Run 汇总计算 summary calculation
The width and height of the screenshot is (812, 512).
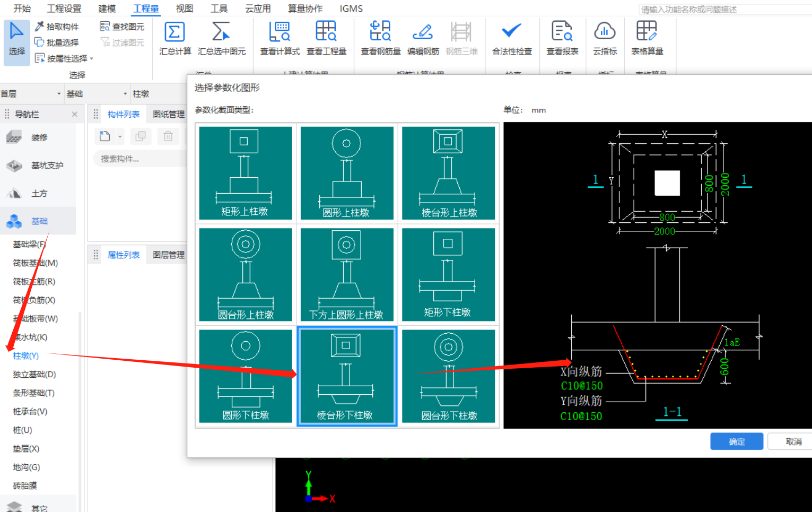click(x=175, y=39)
